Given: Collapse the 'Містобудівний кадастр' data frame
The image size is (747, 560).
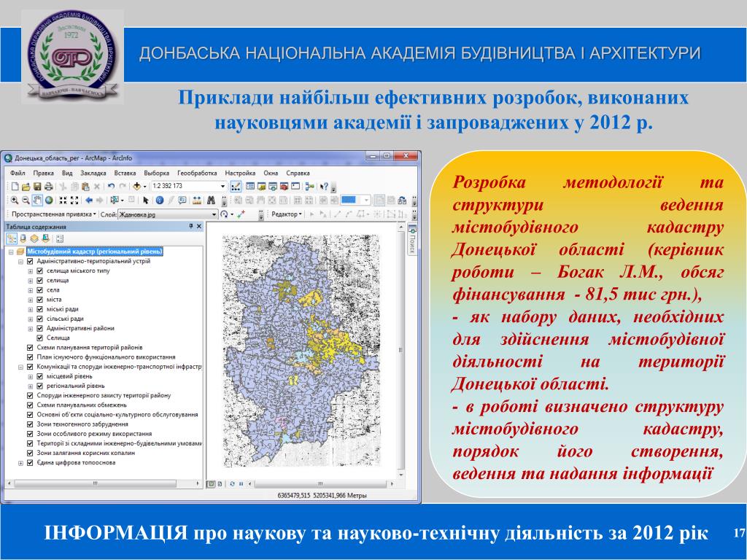Looking at the screenshot, I should [x=11, y=252].
